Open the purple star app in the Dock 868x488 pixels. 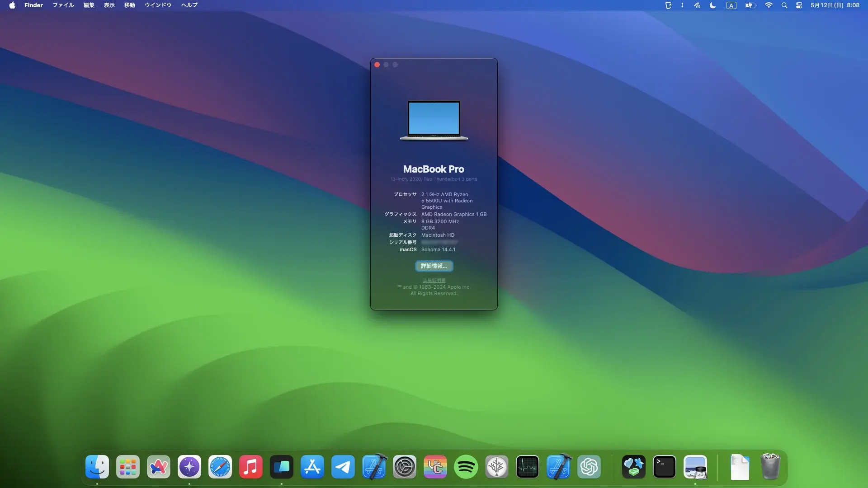pos(189,467)
